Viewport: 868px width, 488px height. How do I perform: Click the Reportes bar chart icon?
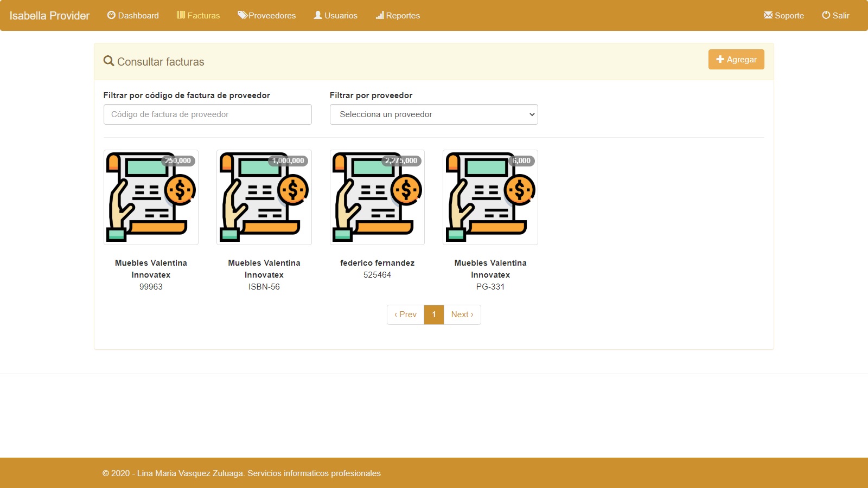pos(380,15)
